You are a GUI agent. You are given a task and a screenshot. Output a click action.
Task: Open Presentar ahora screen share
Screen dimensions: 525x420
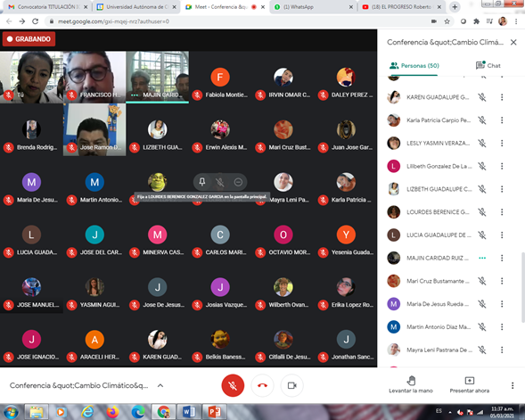[469, 385]
